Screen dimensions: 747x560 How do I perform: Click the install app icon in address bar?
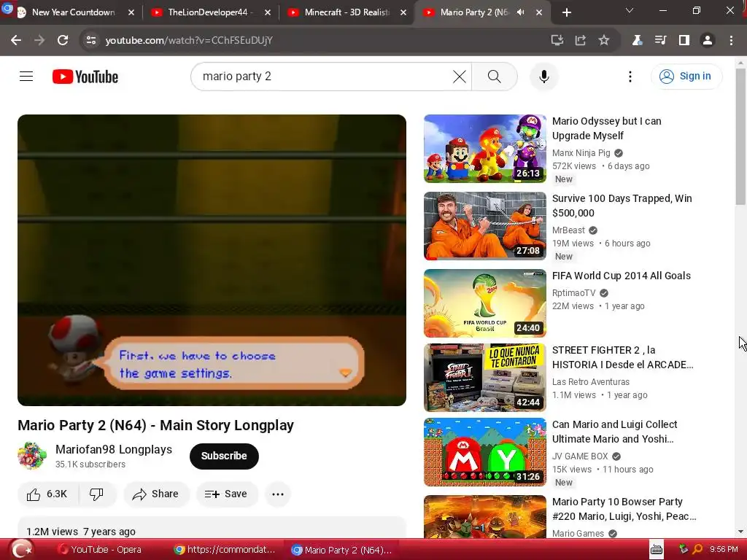(557, 41)
